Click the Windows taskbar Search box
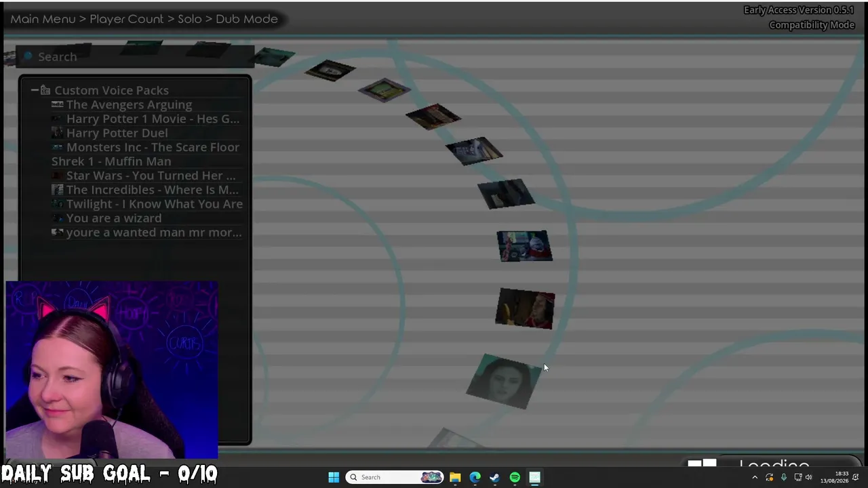The image size is (868, 488). click(x=394, y=477)
